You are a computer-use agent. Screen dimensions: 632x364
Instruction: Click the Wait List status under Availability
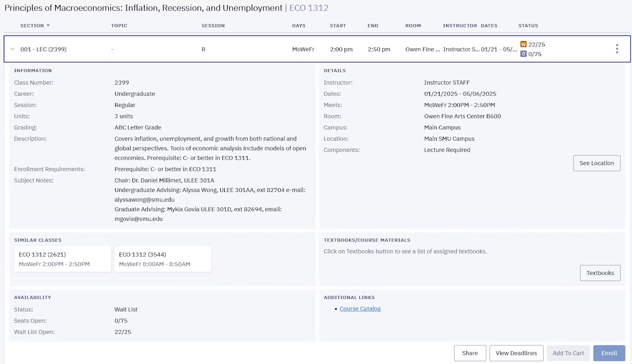pyautogui.click(x=126, y=309)
